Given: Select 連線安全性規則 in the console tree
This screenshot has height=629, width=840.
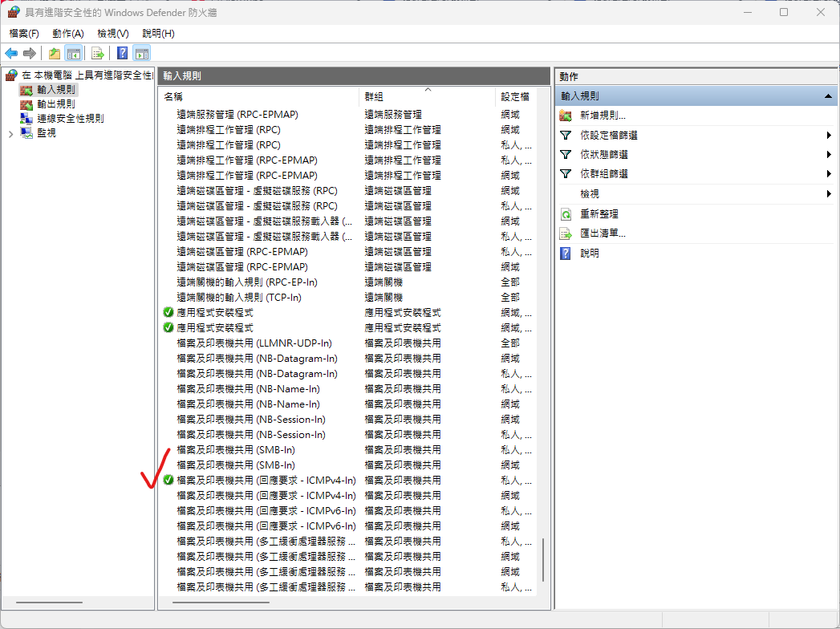Looking at the screenshot, I should point(71,119).
